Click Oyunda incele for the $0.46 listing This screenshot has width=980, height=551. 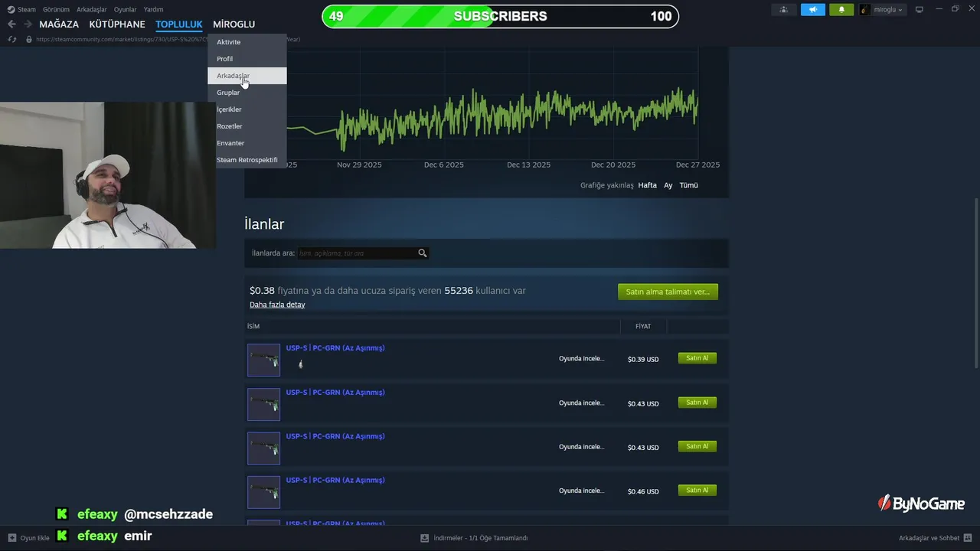tap(581, 491)
